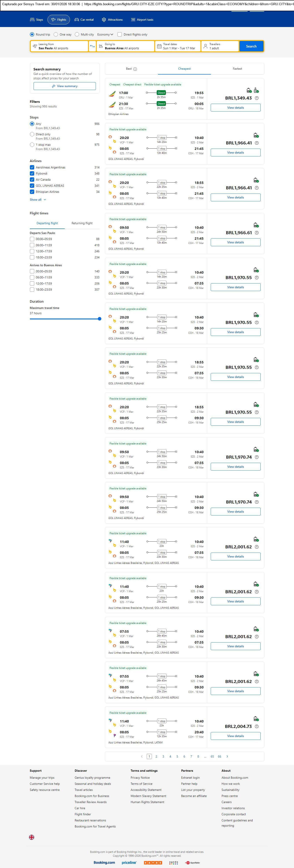This screenshot has width=294, height=868.
Task: Switch to the Fastest results tab
Action: click(237, 69)
